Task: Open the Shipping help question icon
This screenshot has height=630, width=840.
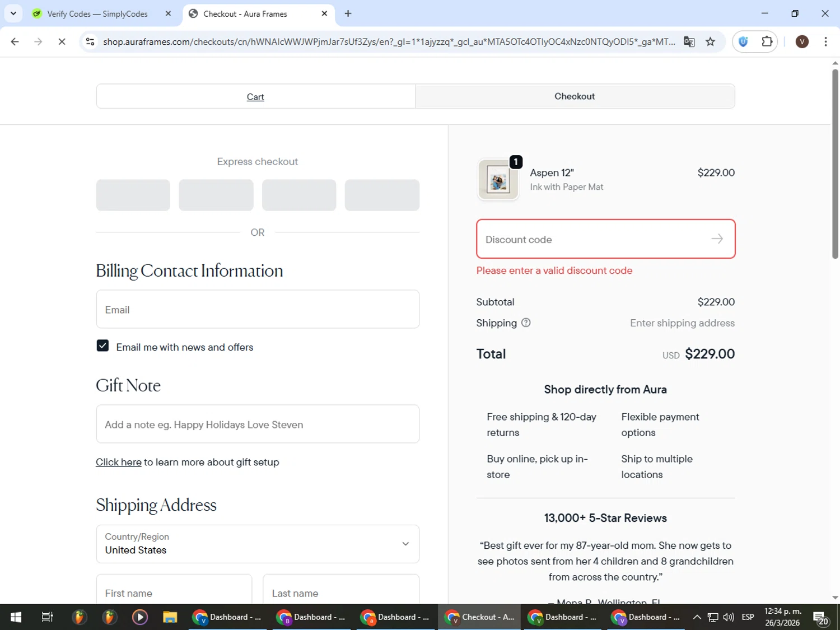Action: tap(526, 323)
